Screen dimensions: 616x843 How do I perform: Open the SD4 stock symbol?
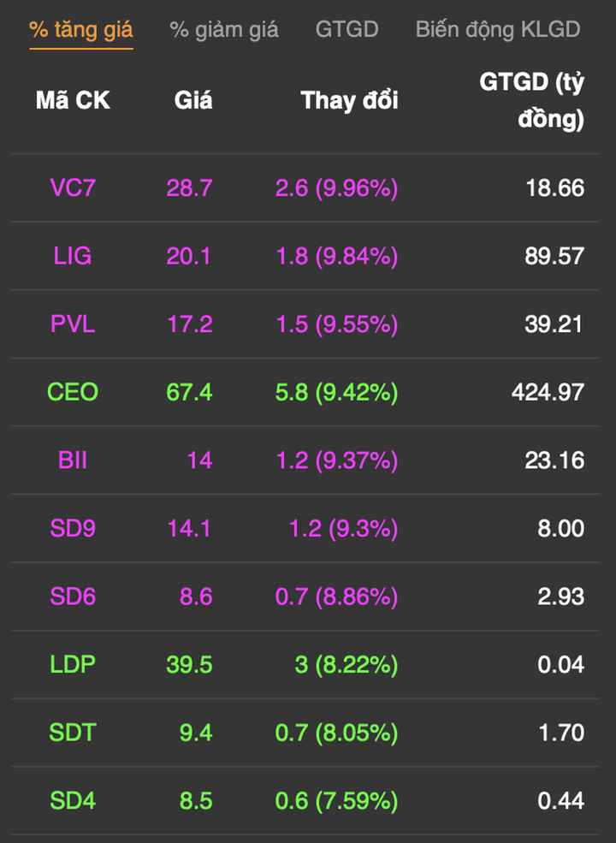click(73, 801)
